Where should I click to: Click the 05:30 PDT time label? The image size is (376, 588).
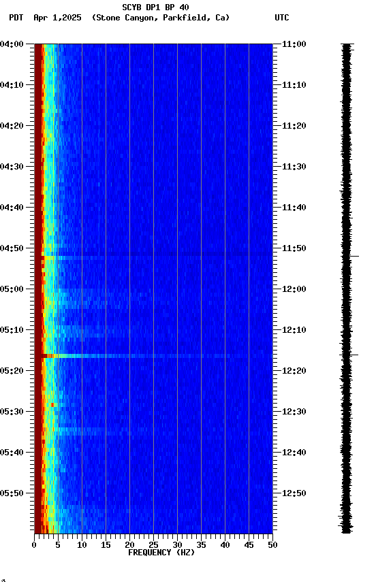coord(12,412)
